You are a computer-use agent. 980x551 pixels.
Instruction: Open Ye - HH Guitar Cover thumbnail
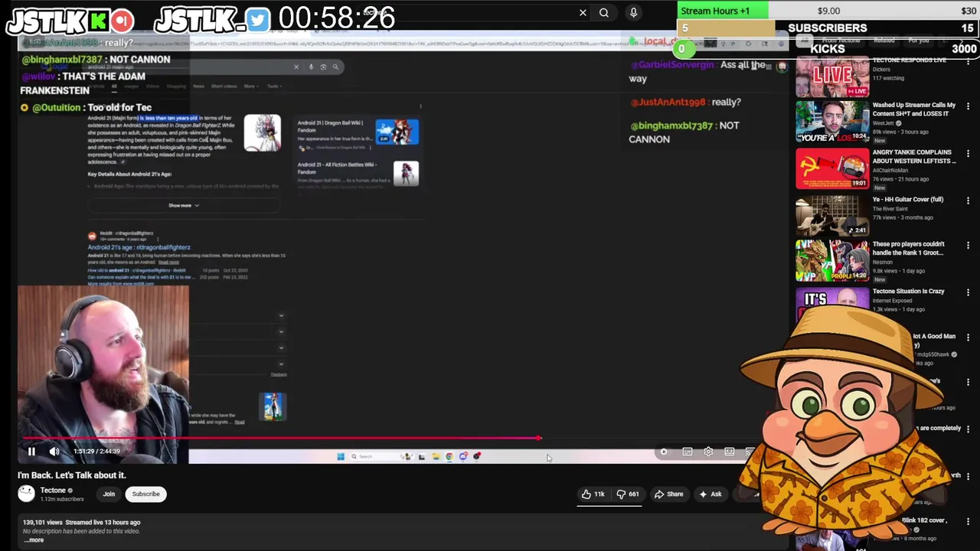point(832,216)
